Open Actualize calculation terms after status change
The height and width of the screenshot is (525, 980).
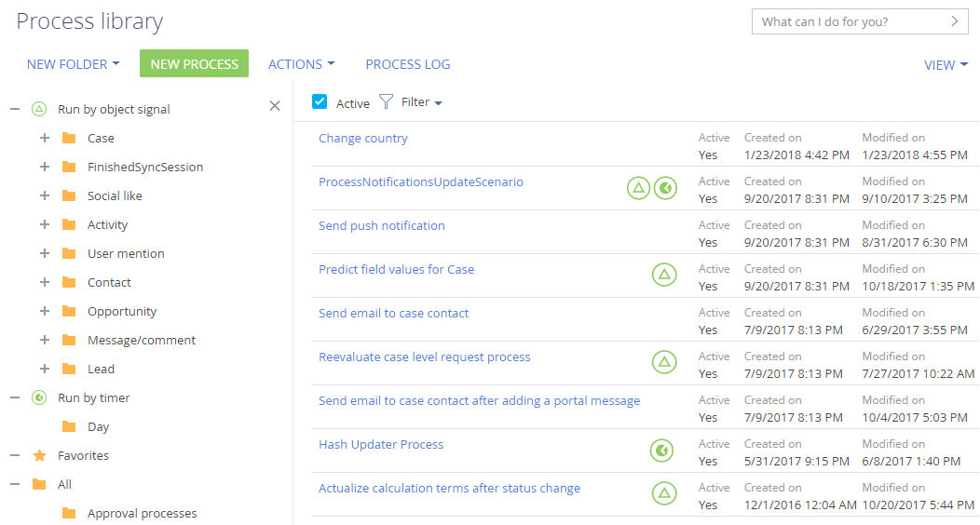click(449, 488)
